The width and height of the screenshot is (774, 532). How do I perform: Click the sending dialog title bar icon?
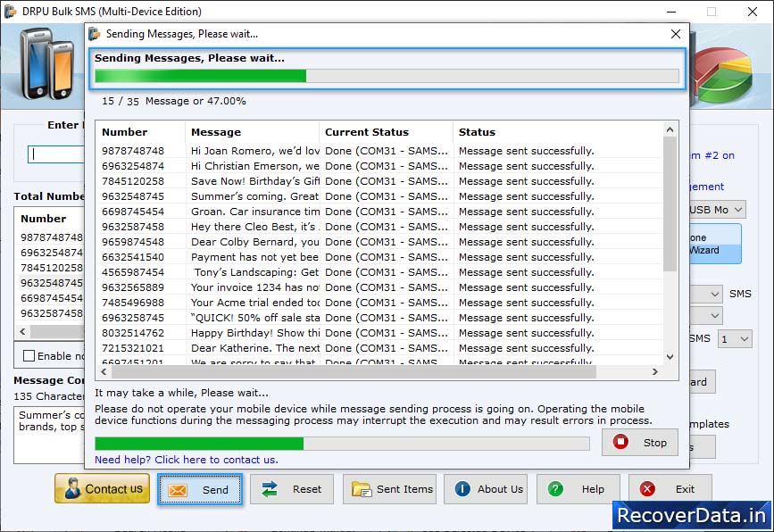click(x=95, y=34)
